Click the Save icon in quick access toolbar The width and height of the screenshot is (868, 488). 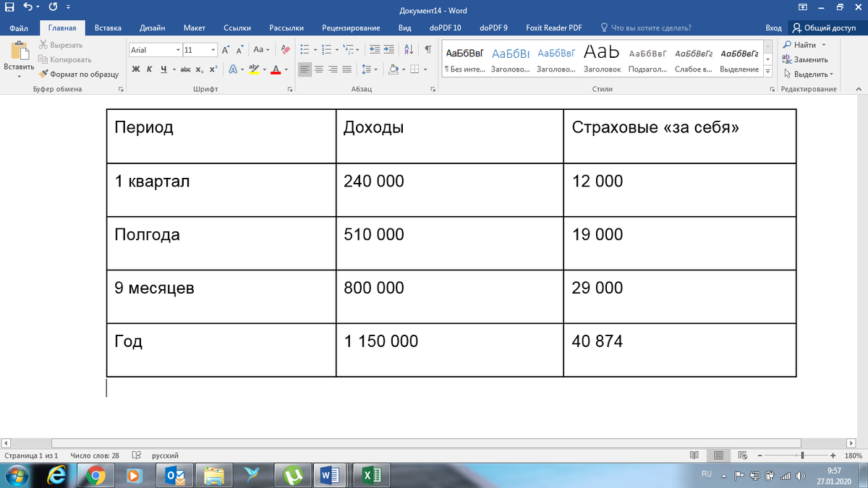9,7
